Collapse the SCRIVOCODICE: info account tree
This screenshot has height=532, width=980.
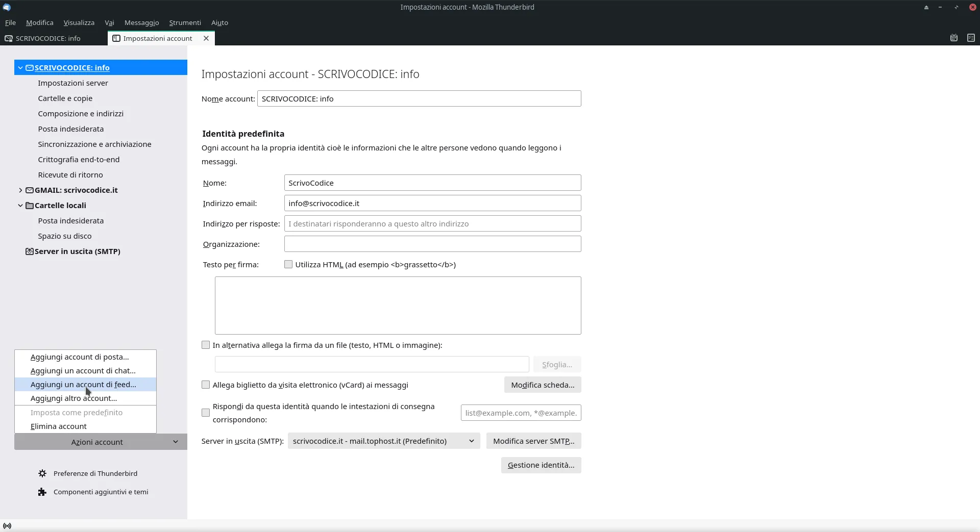pos(20,68)
